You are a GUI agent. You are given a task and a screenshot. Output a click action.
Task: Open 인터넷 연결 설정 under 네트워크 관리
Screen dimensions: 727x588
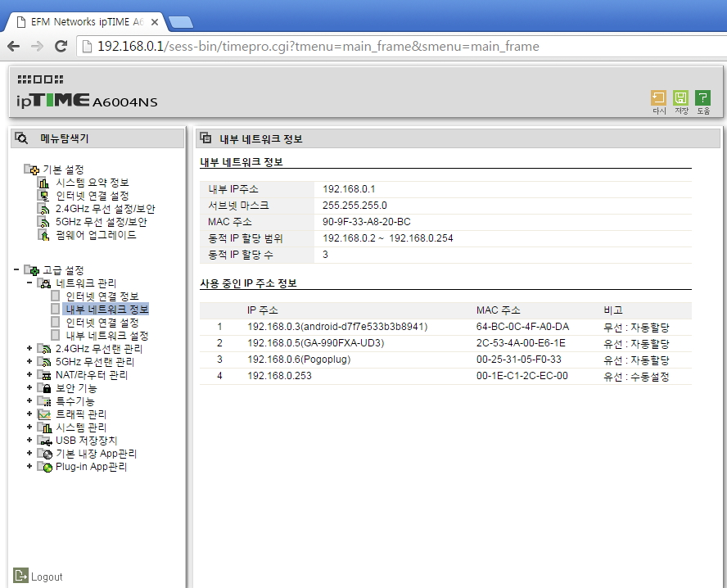tap(102, 323)
